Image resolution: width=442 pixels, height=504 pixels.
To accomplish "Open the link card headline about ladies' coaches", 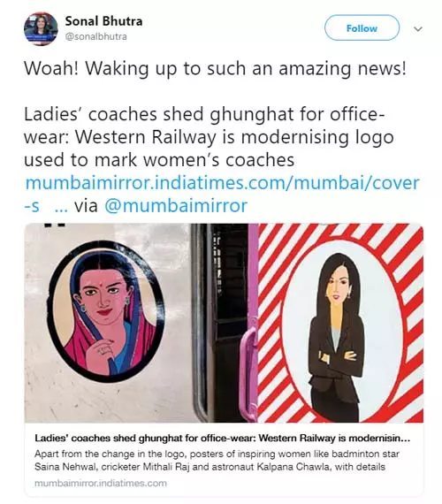I will click(x=222, y=438).
